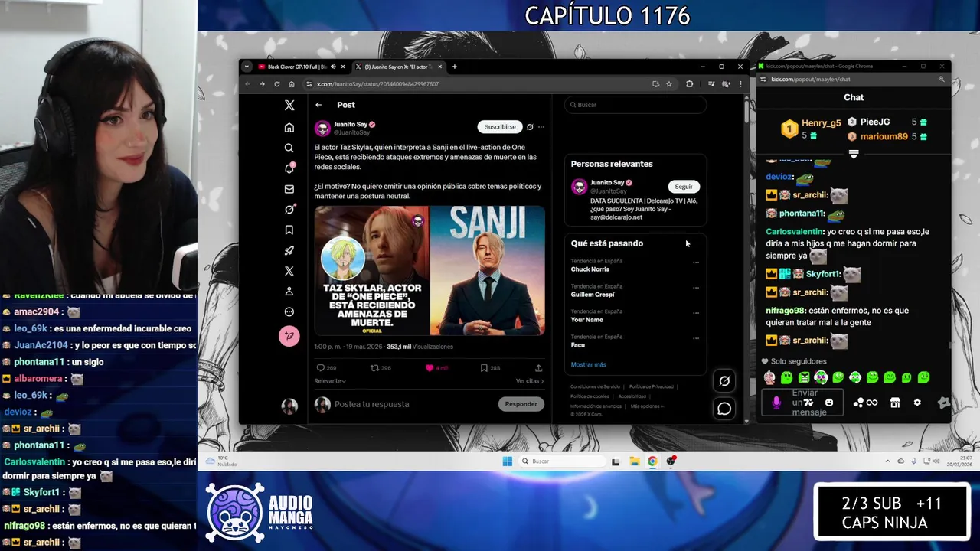The width and height of the screenshot is (980, 551).
Task: Open Ver citas link
Action: (529, 381)
